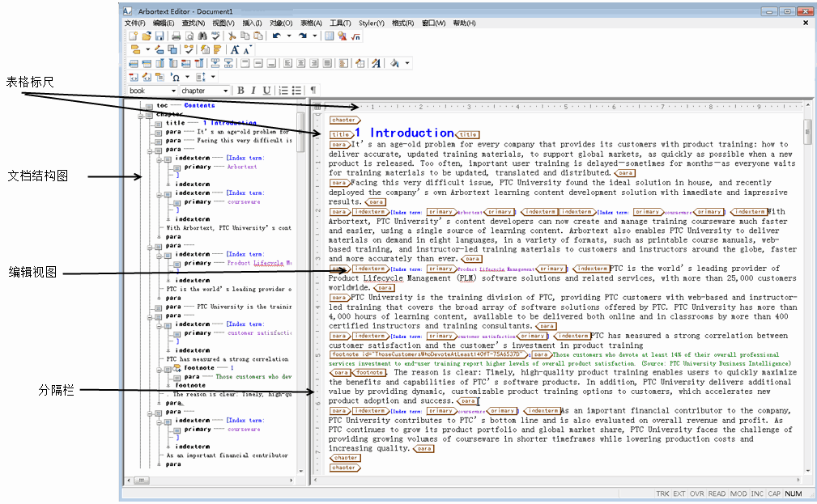This screenshot has height=504, width=817.
Task: Toggle bold formatting with the B button
Action: point(240,90)
